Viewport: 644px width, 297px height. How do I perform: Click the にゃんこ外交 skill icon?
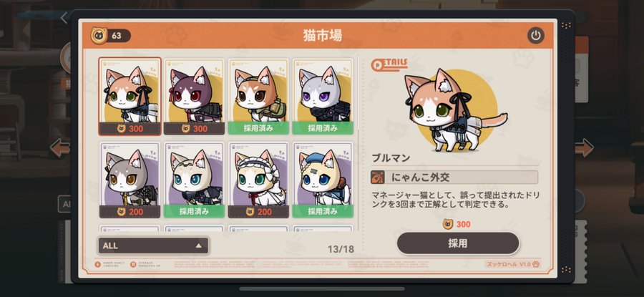coord(377,177)
